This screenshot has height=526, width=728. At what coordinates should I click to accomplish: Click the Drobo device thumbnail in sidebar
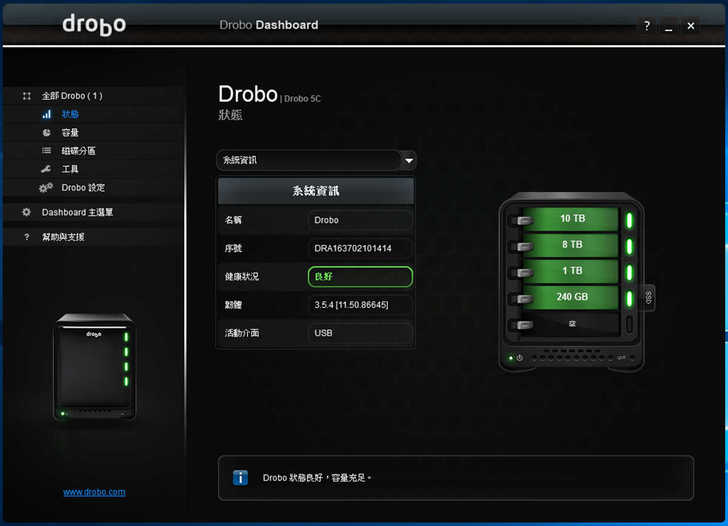pyautogui.click(x=95, y=367)
